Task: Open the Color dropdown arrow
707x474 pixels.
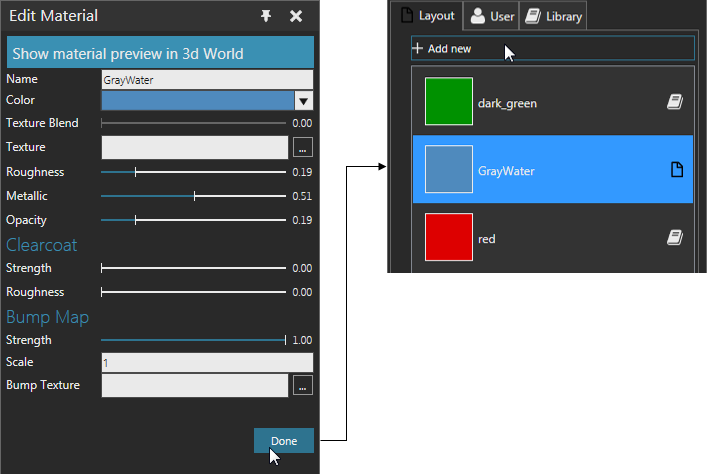Action: pos(304,100)
